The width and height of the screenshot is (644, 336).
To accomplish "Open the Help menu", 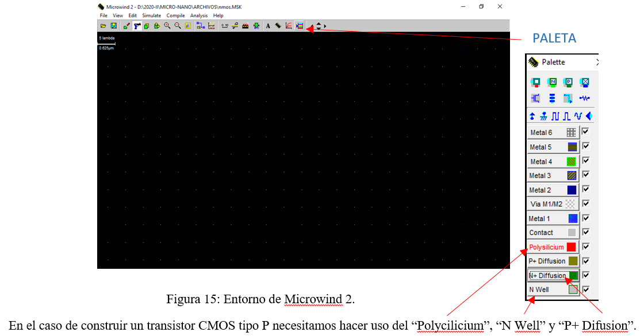I will coord(218,16).
